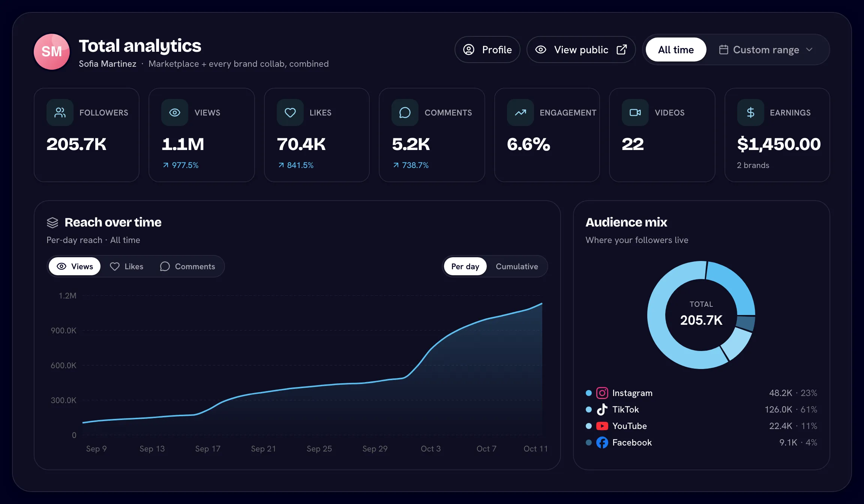Click the Instagram legend color dot

[x=589, y=393]
